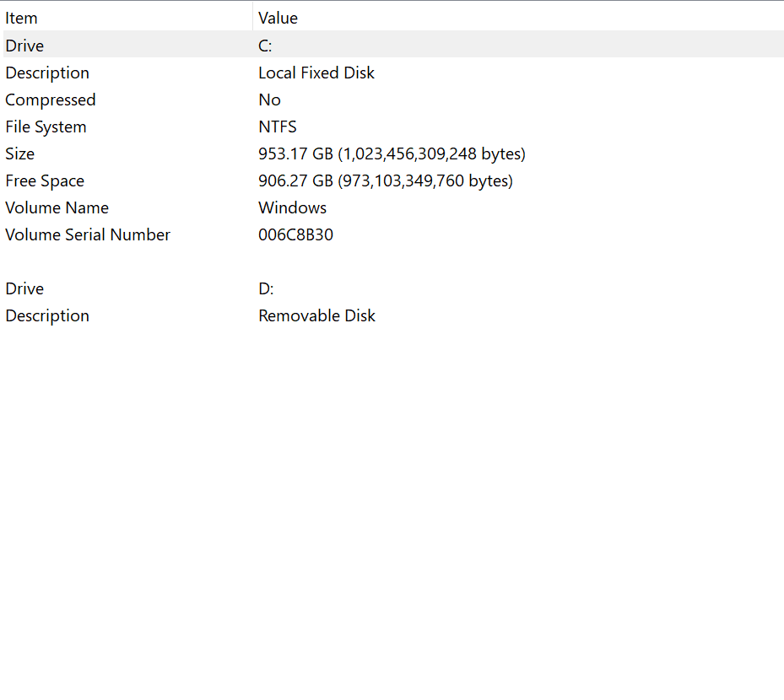Select the Windows volume name value
The height and width of the screenshot is (700, 784).
(292, 207)
